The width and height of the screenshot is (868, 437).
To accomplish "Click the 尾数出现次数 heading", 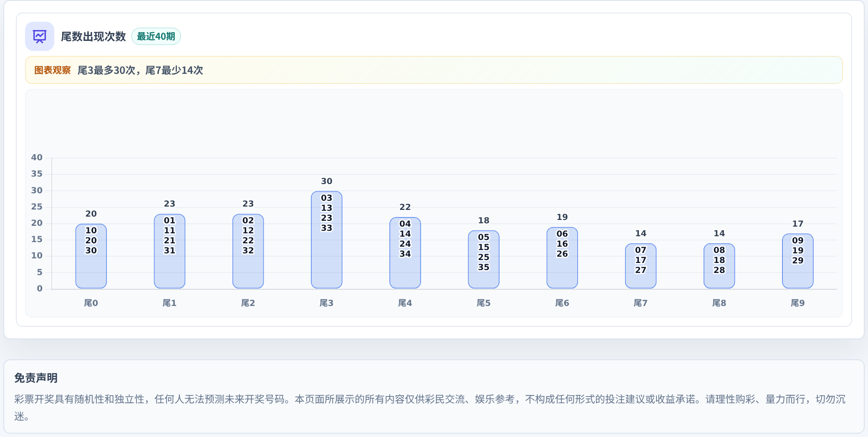I will (x=93, y=36).
